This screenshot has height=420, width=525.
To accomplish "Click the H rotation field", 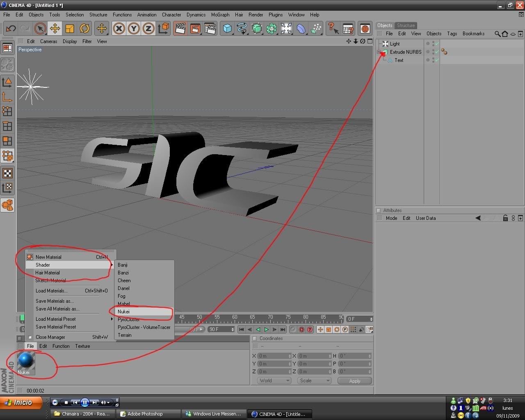I will (354, 356).
